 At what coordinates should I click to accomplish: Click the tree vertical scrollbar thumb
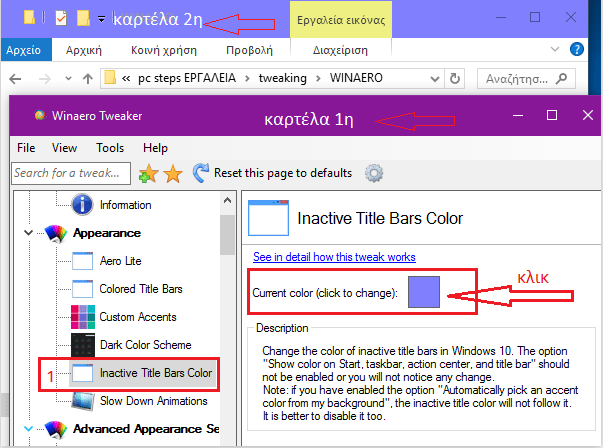(x=227, y=235)
